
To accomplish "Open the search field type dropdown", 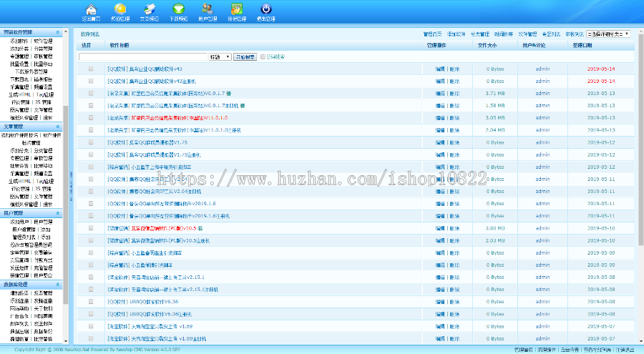I will [220, 56].
